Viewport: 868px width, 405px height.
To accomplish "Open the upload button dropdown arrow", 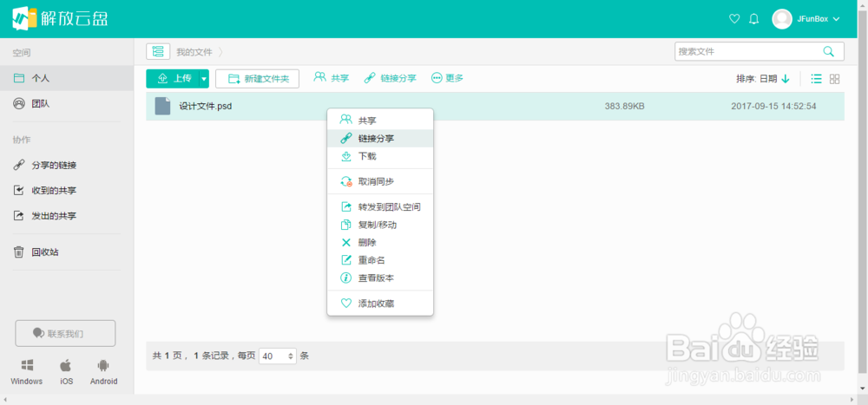I will (204, 79).
